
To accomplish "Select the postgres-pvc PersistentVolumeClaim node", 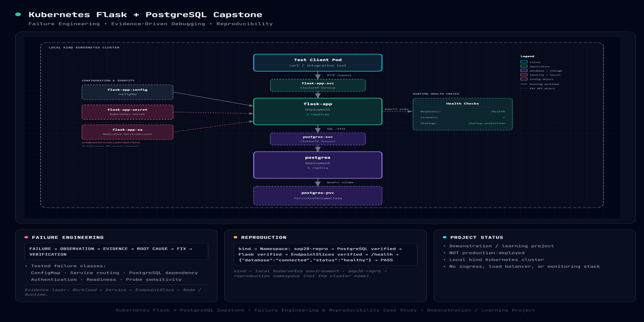I will pyautogui.click(x=317, y=196).
